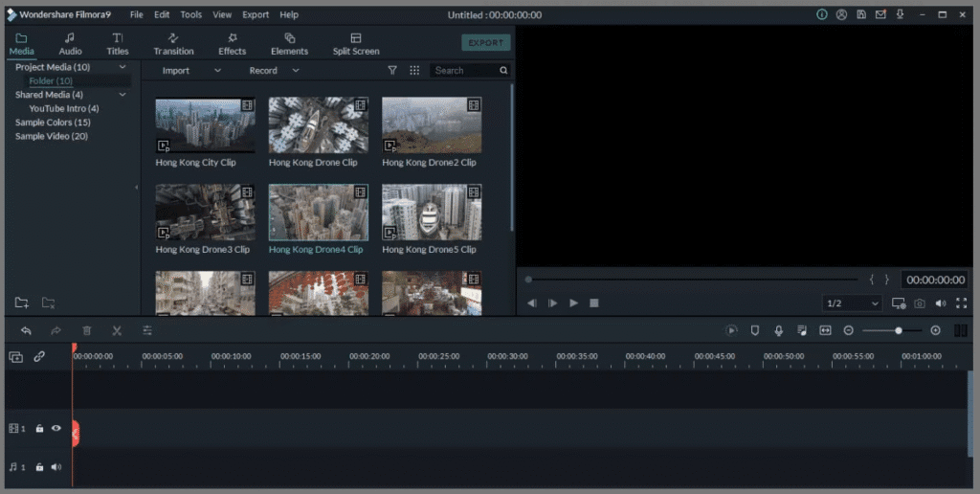The height and width of the screenshot is (494, 980).
Task: Click the delete folder icon
Action: pyautogui.click(x=48, y=303)
